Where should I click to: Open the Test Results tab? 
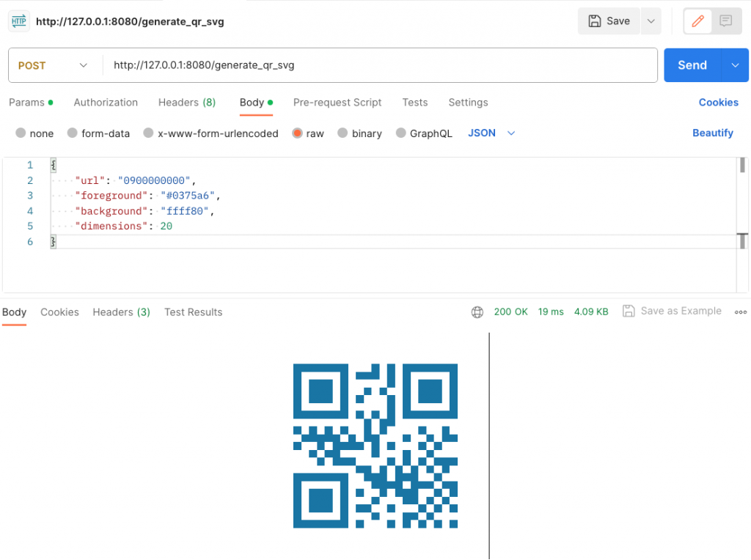(194, 312)
